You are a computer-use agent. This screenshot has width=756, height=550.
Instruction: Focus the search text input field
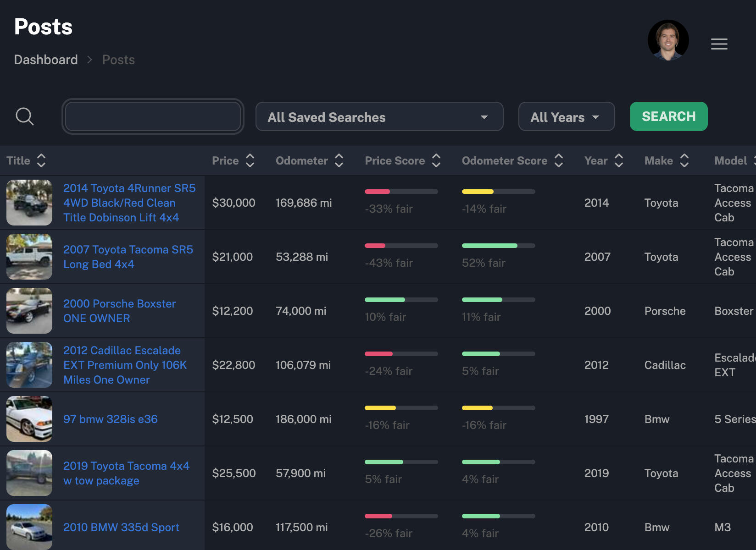pos(153,117)
